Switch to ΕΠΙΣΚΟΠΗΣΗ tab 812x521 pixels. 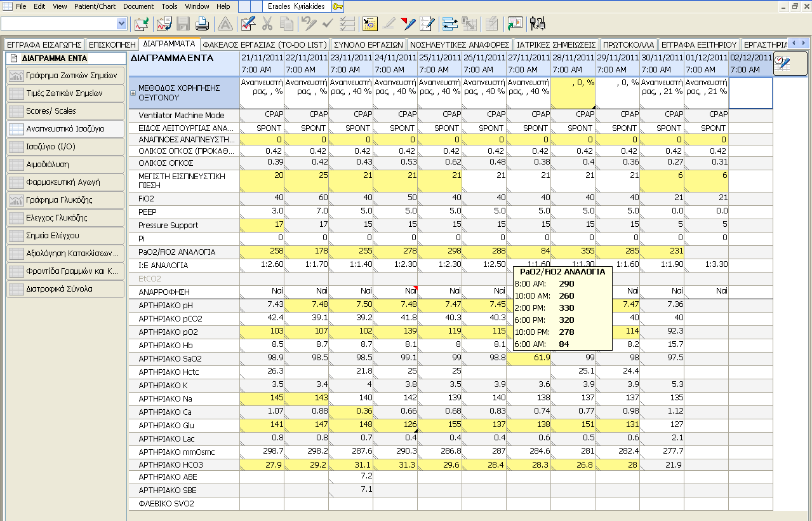[112, 44]
